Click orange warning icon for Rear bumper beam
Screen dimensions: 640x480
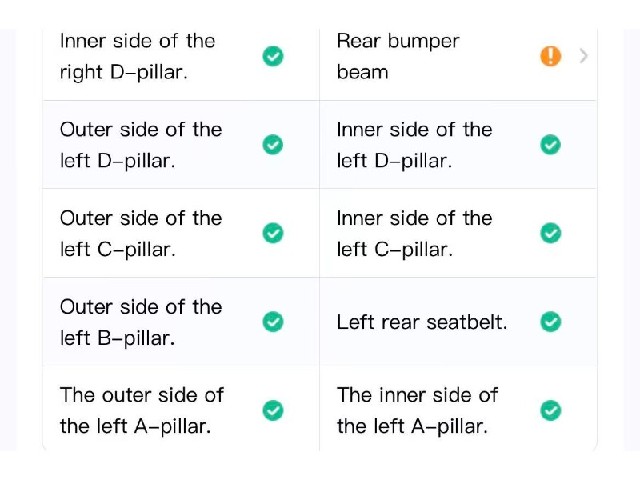551,56
